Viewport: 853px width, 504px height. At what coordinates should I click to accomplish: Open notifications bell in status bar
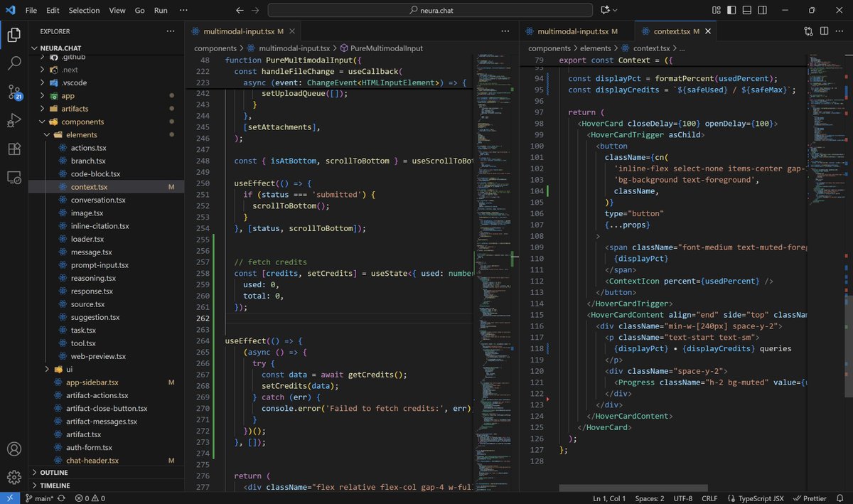coord(839,498)
